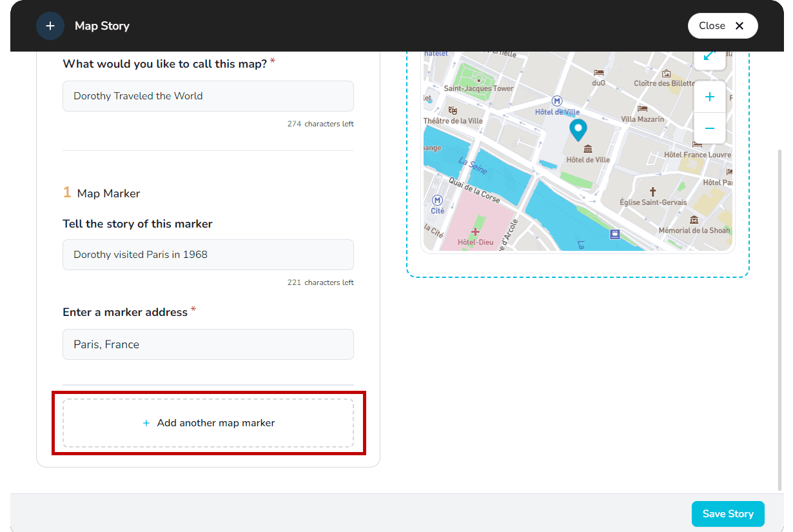Image resolution: width=793 pixels, height=532 pixels.
Task: Save the map story
Action: (727, 514)
